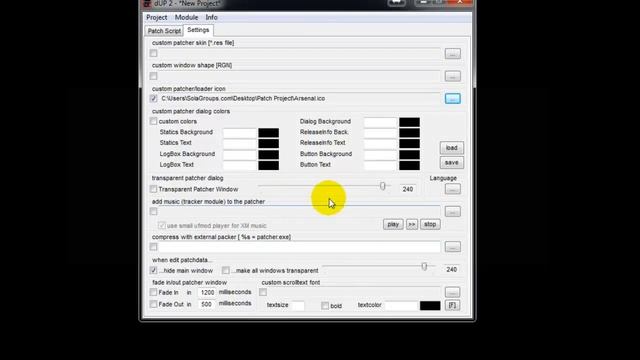Screen dimensions: 640x360
Task: Pick the Statics Background black color swatch
Action: pos(269,133)
